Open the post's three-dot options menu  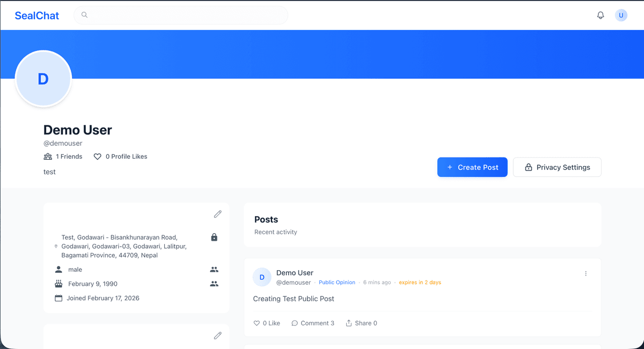(x=586, y=273)
